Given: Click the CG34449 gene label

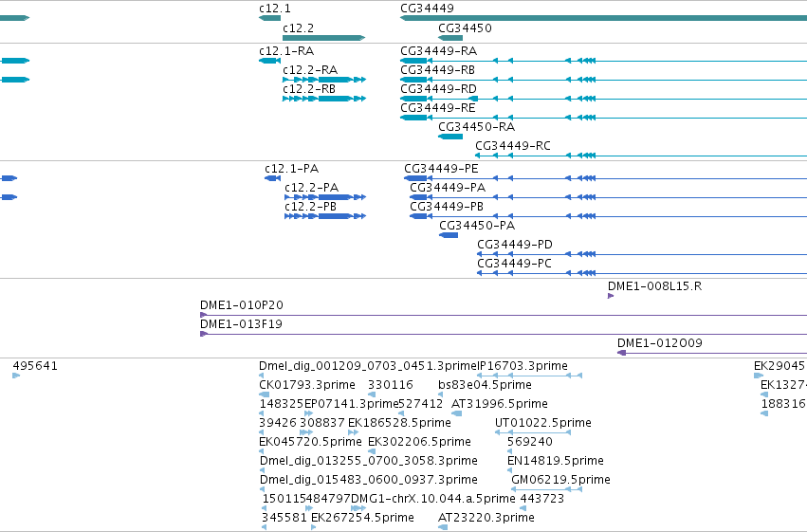Looking at the screenshot, I should coord(427,9).
